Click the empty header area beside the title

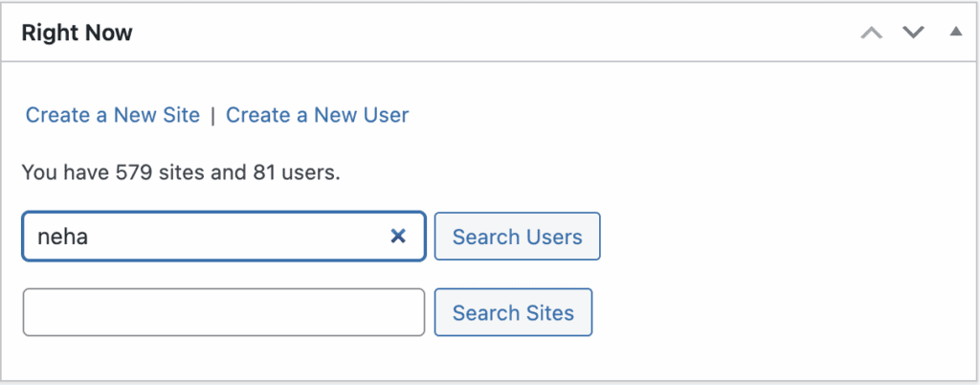pos(479,33)
